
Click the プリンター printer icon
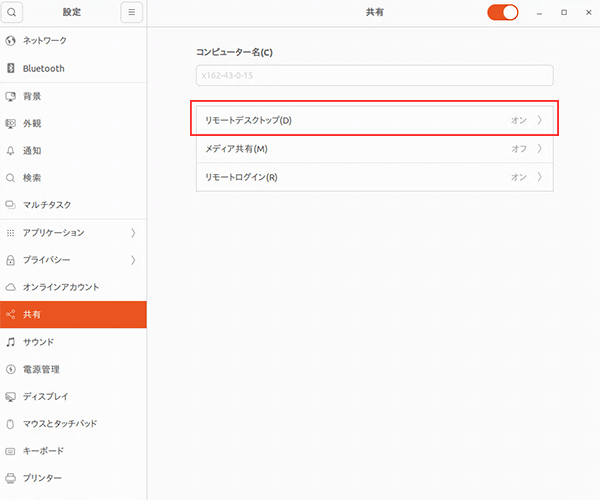tap(11, 478)
